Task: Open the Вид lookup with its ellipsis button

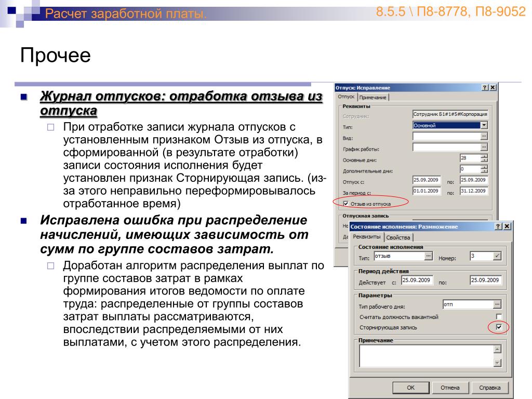Action: (484, 136)
